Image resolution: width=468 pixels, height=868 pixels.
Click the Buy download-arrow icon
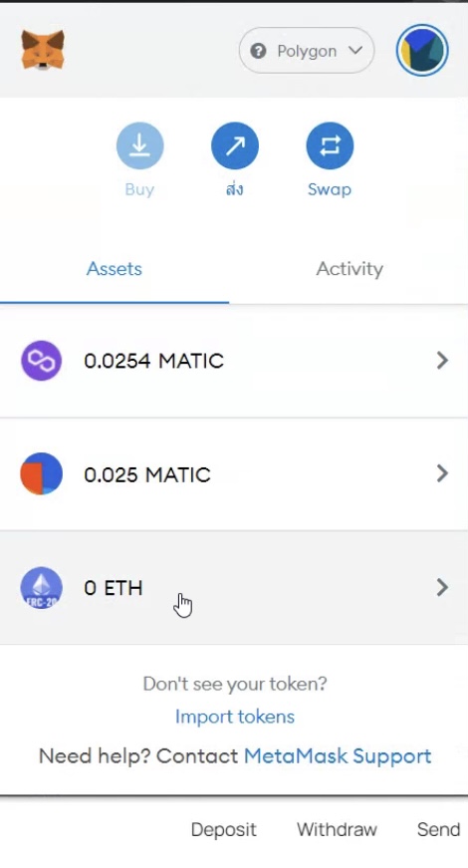coord(139,145)
